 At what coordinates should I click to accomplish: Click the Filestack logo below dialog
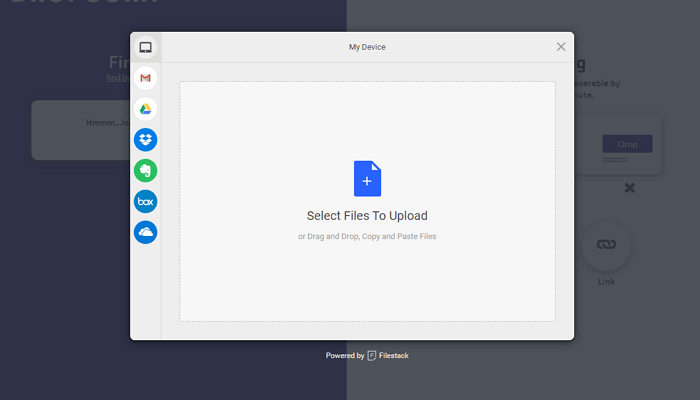(371, 356)
